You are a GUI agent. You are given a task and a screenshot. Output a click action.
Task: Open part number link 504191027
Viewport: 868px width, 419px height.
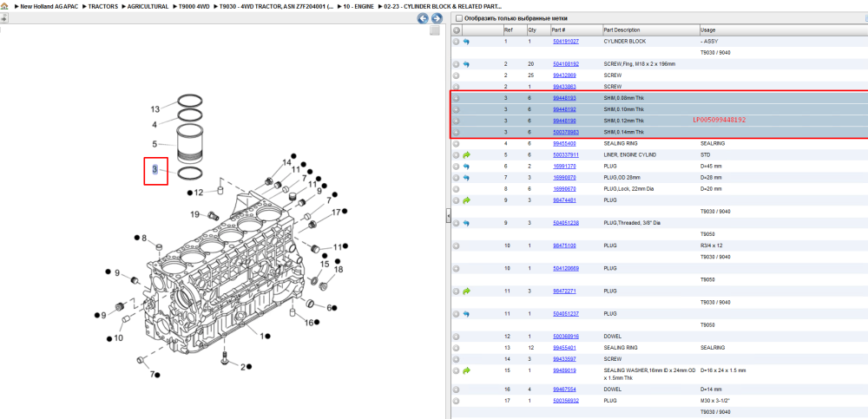pos(566,42)
